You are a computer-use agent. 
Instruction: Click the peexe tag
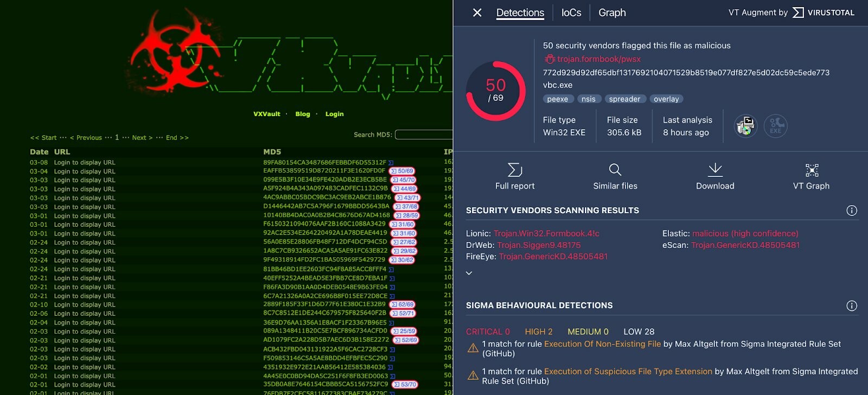click(557, 99)
